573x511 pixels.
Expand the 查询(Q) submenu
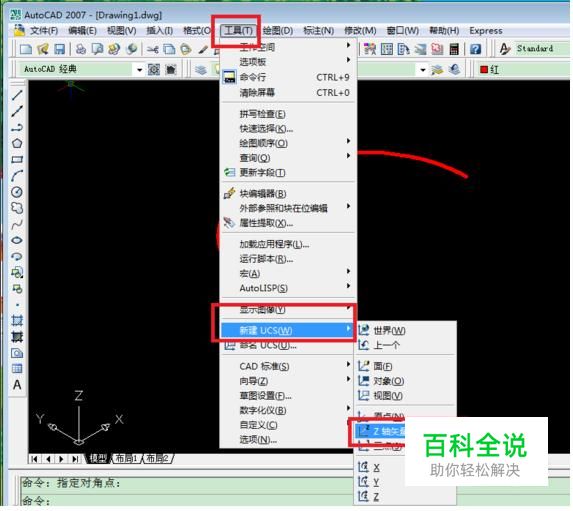[288, 158]
